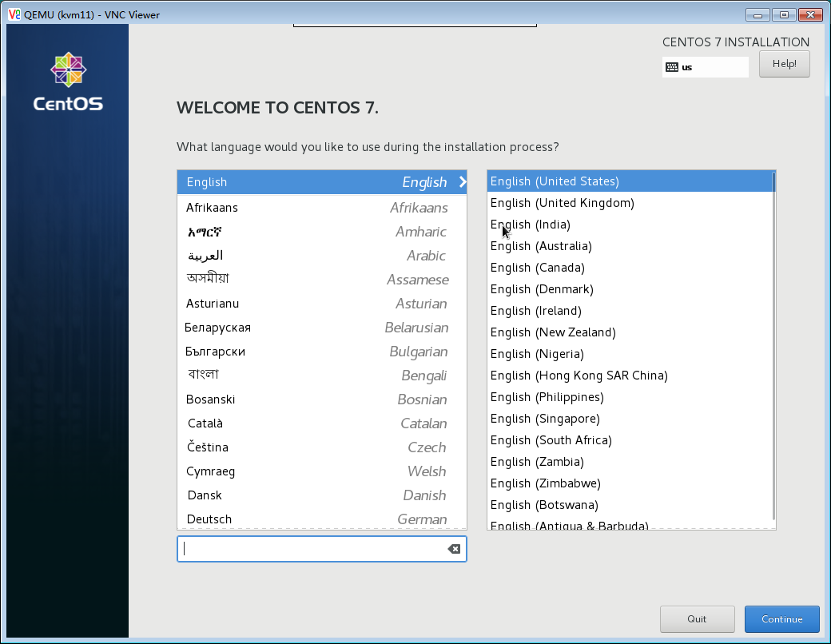Expand English language chevron arrow
831x644 pixels.
coord(463,182)
